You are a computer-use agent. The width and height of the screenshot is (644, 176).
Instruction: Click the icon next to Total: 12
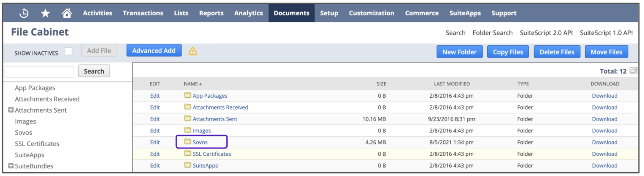point(633,71)
